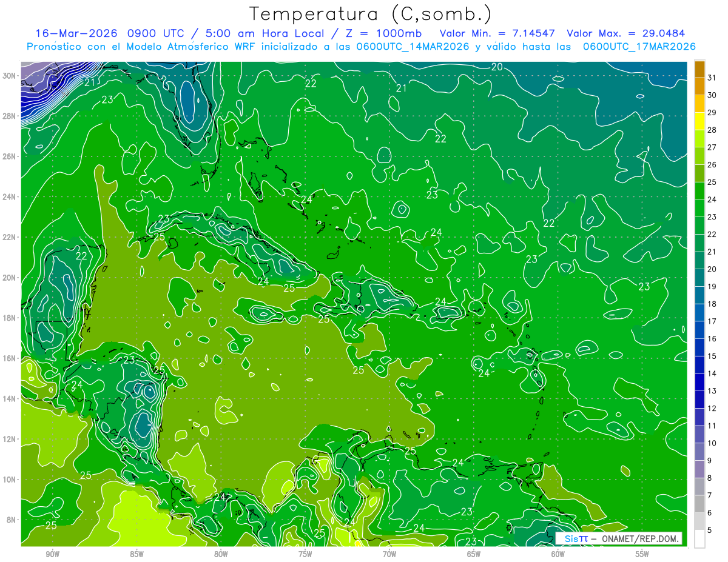Image resolution: width=728 pixels, height=562 pixels.
Task: Click the "Valor Max. = 29.0484" text
Action: 627,33
